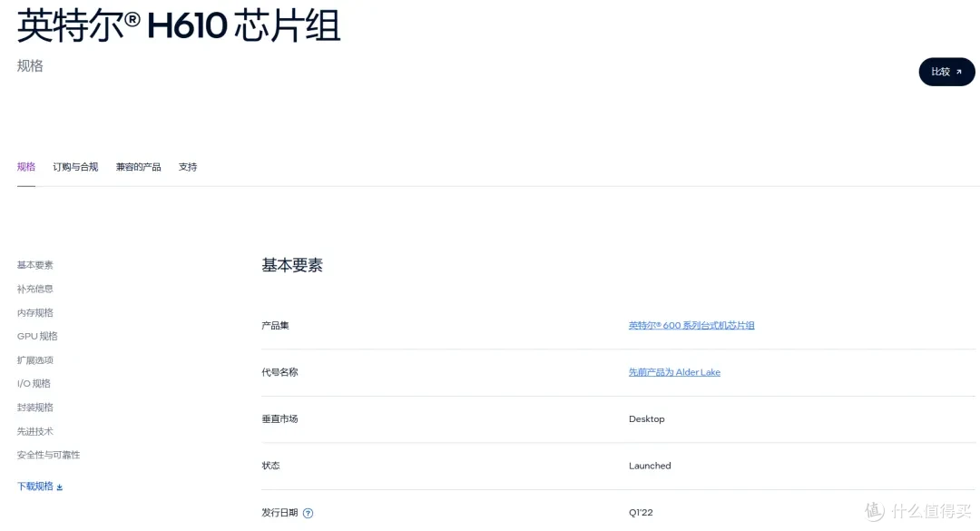Click the 状态 row label

tap(270, 466)
